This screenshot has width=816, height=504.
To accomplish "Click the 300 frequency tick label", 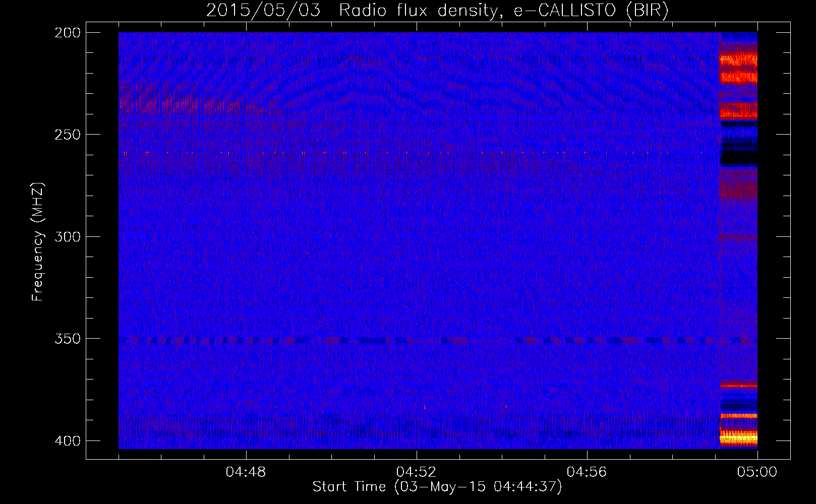I will (x=67, y=237).
